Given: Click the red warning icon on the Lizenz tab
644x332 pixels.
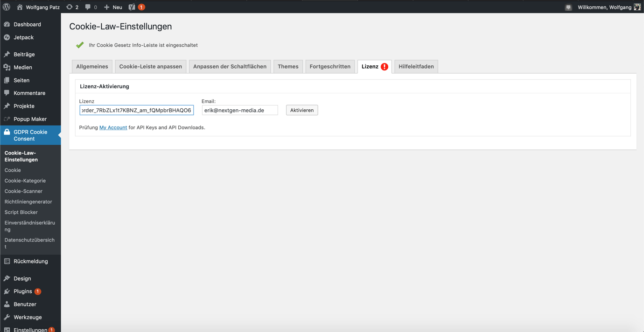Looking at the screenshot, I should pos(384,67).
